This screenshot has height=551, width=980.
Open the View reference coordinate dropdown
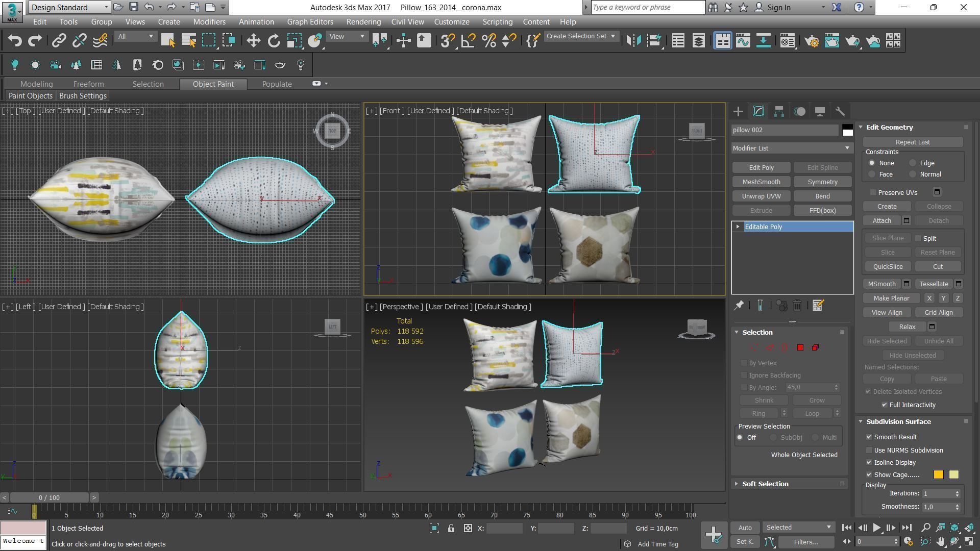347,37
